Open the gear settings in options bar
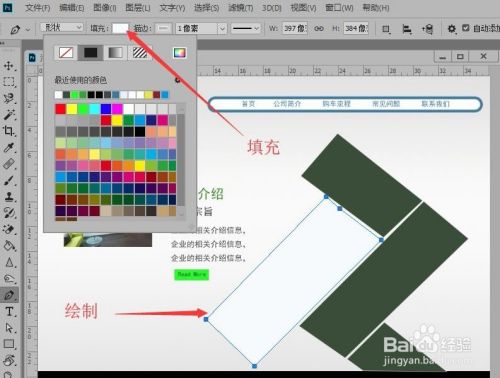Screen dimensions: 500x378 (x=451, y=29)
